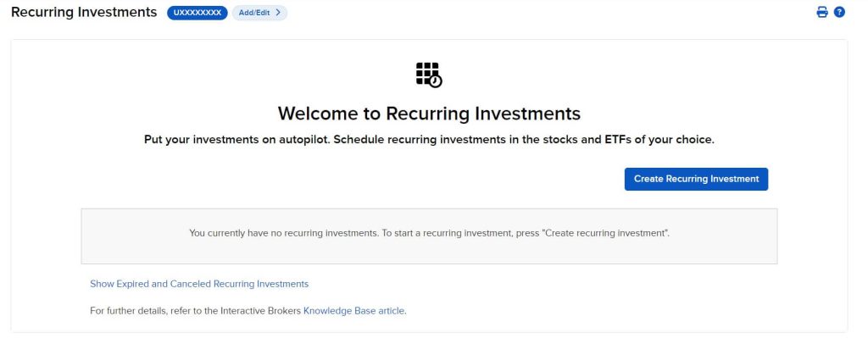Screen dimensions: 868x355
Task: Click the 'You currently have no recurring investments' message
Action: [x=283, y=233]
